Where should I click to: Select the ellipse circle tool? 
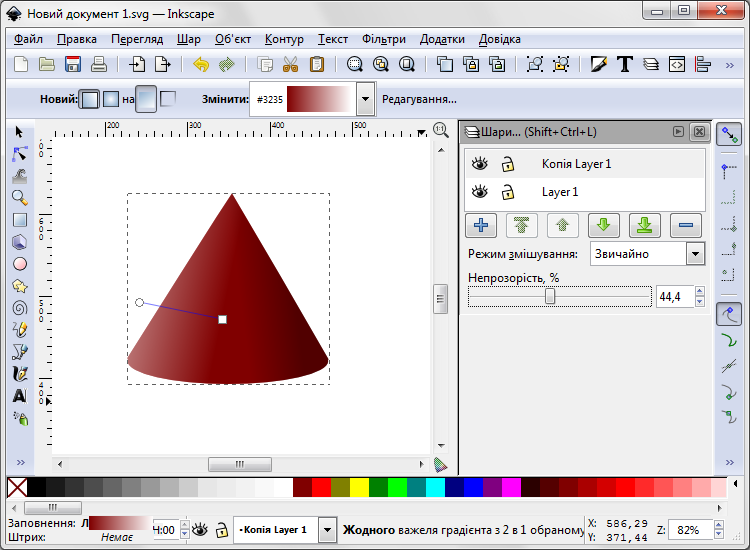tap(20, 264)
